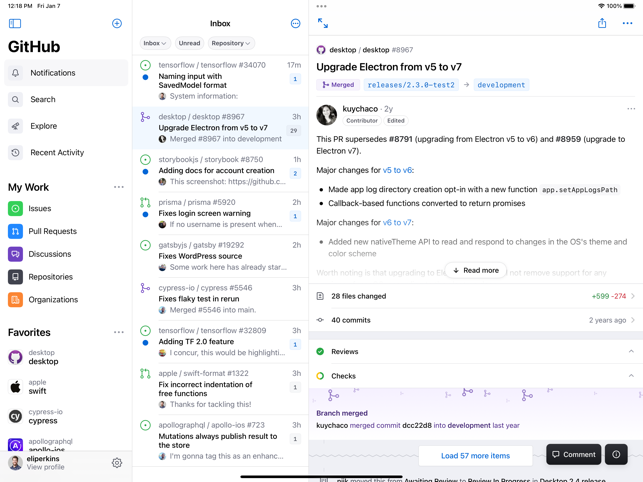Open My Work section ellipsis menu
The height and width of the screenshot is (482, 643).
(119, 187)
